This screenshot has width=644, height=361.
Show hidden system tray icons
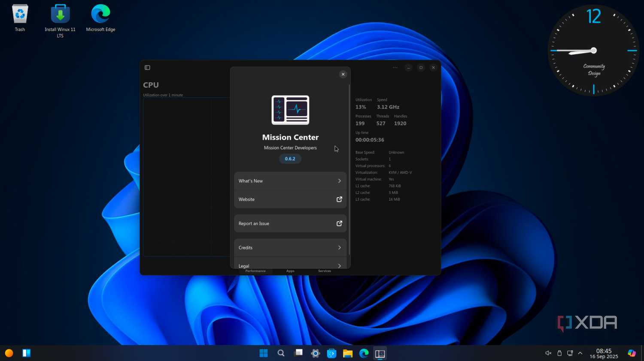click(580, 353)
